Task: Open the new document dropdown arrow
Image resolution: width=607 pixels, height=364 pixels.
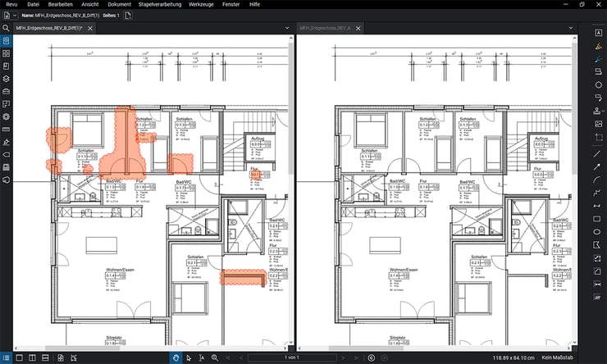Action: click(15, 16)
